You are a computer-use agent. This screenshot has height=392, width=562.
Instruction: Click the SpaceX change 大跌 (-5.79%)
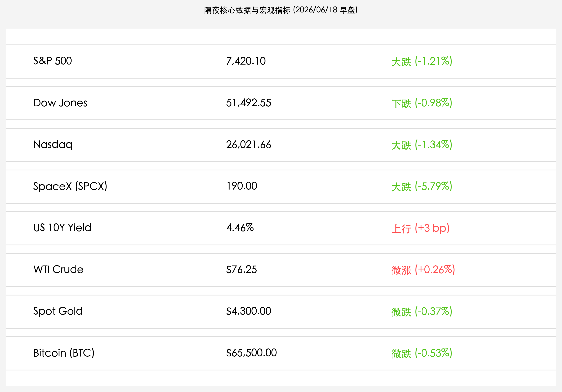422,186
